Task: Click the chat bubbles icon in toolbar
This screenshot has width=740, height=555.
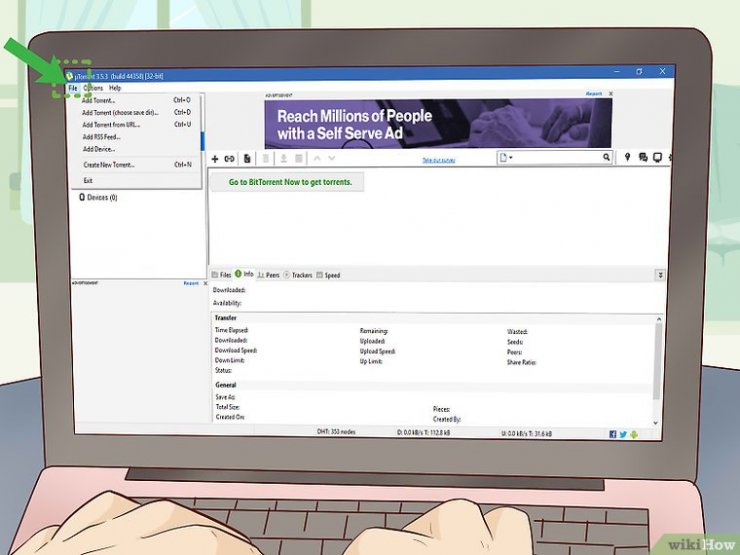Action: click(x=643, y=157)
